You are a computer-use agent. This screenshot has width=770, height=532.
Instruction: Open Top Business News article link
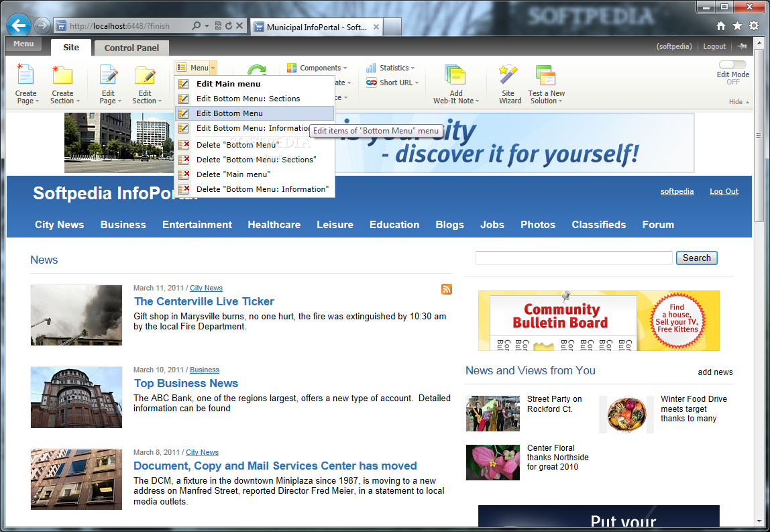coord(186,383)
